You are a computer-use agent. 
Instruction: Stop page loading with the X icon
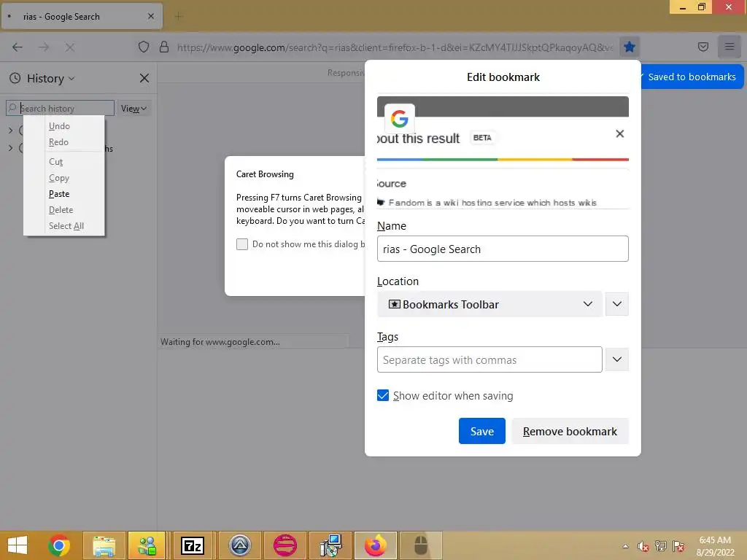69,47
